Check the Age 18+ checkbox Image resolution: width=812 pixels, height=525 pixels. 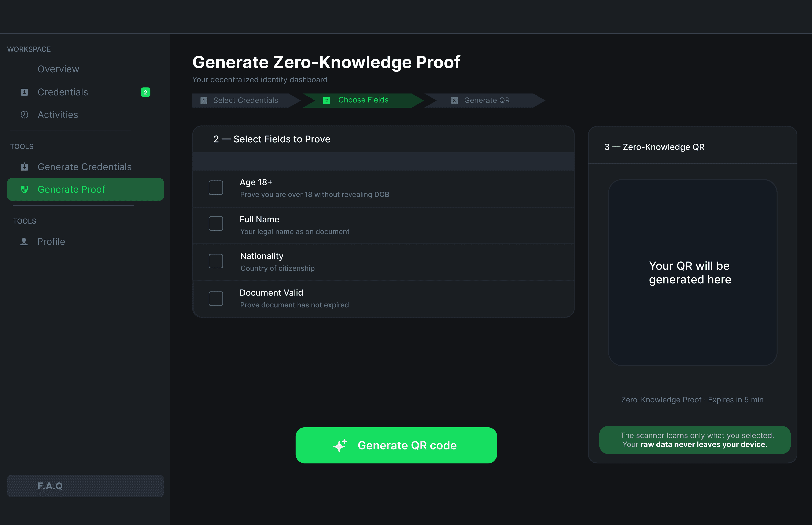point(216,188)
